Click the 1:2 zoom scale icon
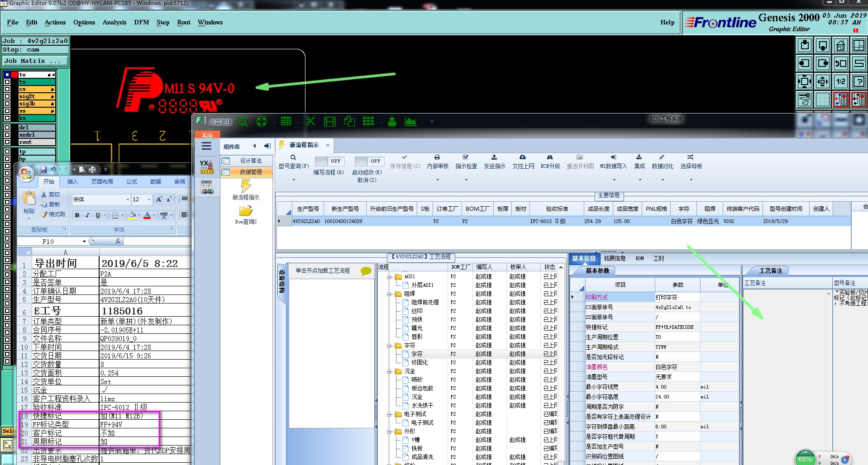The height and width of the screenshot is (465, 868). (840, 81)
